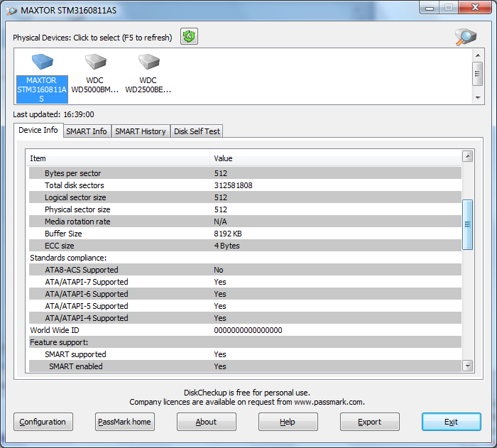
Task: Switch to the SMART Info tab
Action: click(x=87, y=131)
